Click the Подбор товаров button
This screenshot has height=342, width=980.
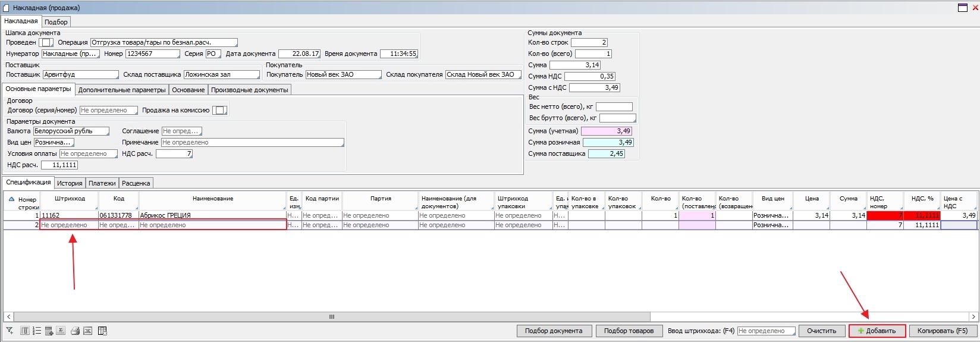point(629,331)
